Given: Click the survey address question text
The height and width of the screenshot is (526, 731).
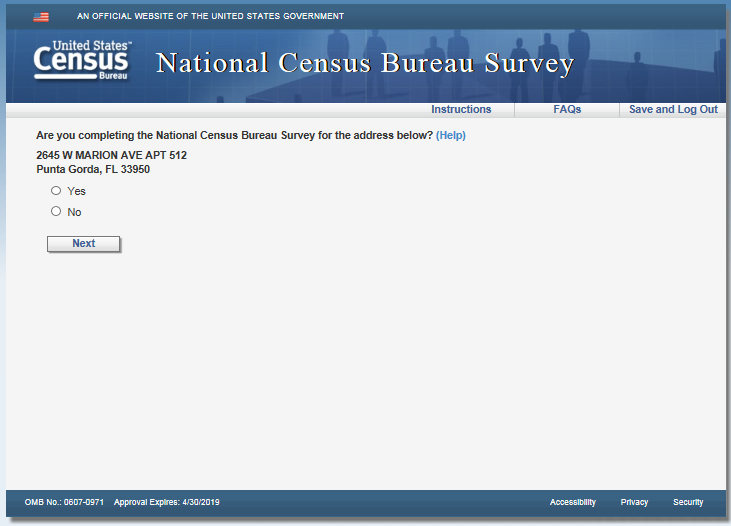Looking at the screenshot, I should pos(234,135).
